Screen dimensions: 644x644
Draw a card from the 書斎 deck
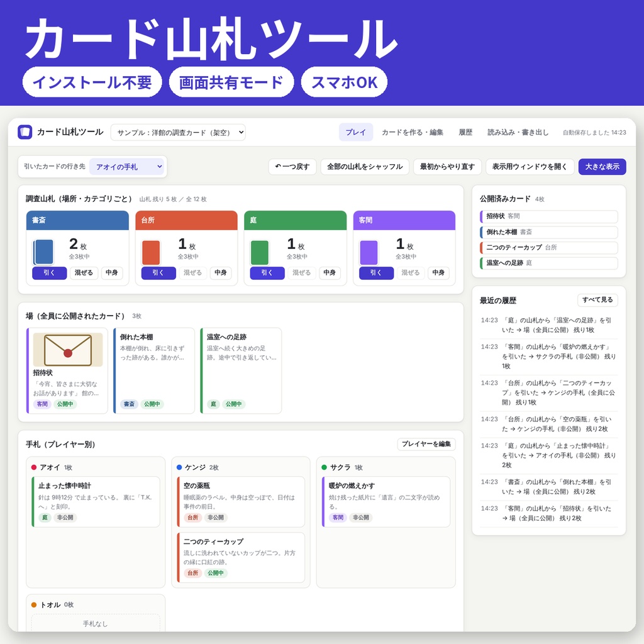49,273
